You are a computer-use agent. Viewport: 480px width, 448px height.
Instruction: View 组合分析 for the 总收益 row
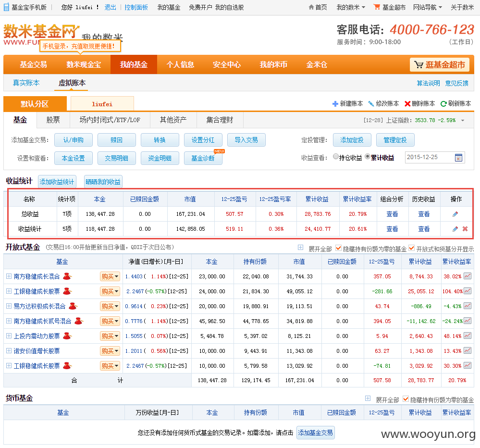pos(392,214)
